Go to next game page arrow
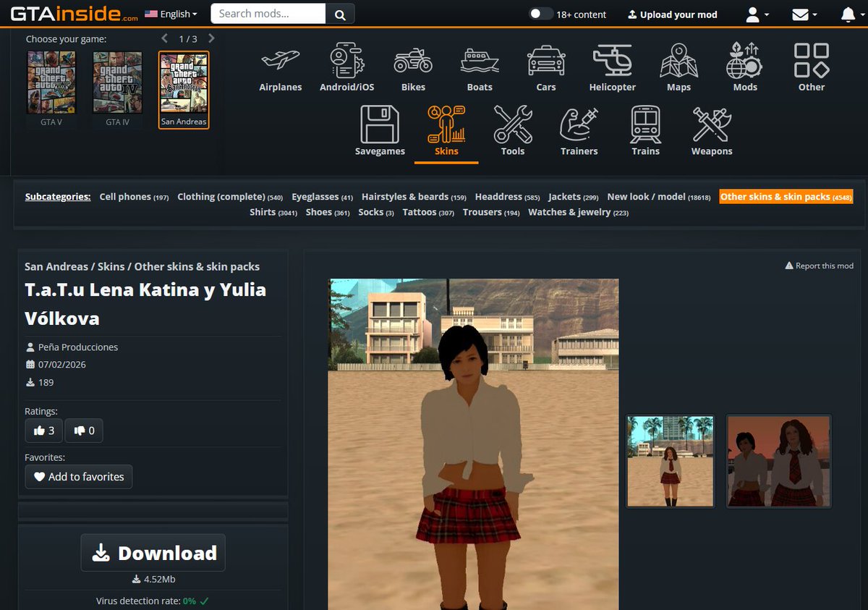The image size is (868, 610). [x=211, y=38]
